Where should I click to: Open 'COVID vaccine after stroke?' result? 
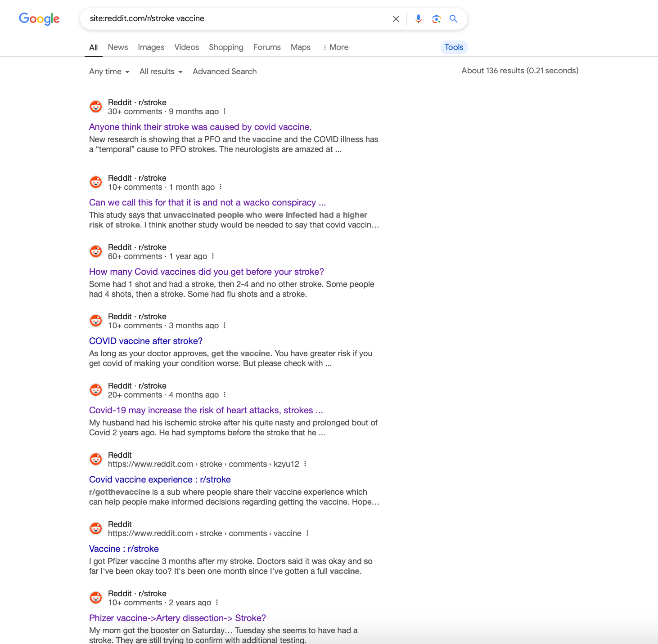click(x=146, y=341)
